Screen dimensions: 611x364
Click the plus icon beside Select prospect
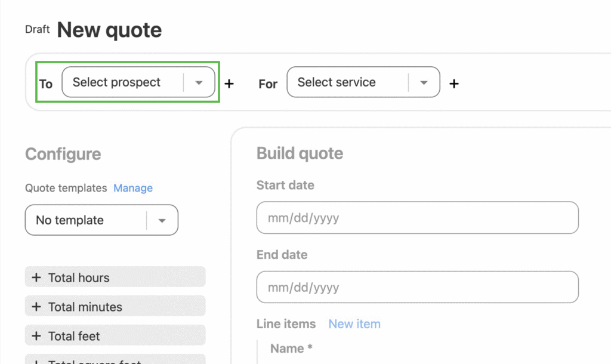point(229,84)
